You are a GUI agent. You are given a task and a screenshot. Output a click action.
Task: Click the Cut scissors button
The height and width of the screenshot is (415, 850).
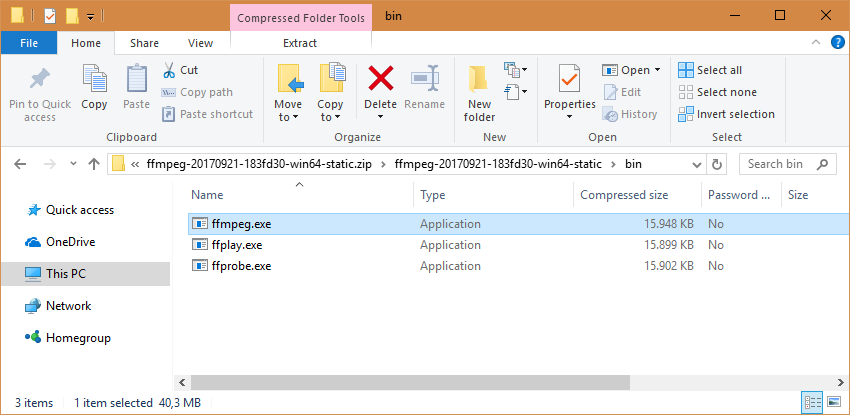tap(181, 70)
